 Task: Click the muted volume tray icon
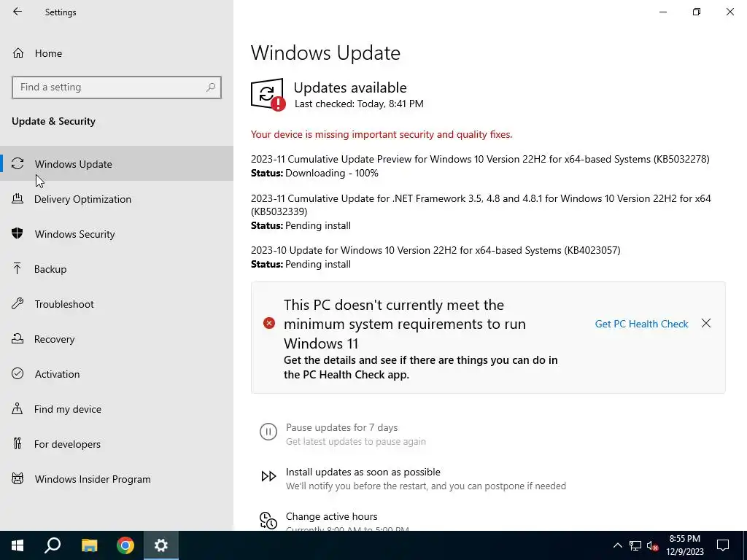(653, 545)
